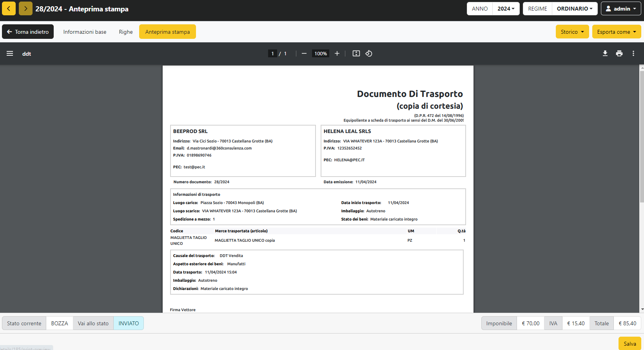Change the state to INVIATO
Viewport: 644px width, 350px height.
click(129, 323)
